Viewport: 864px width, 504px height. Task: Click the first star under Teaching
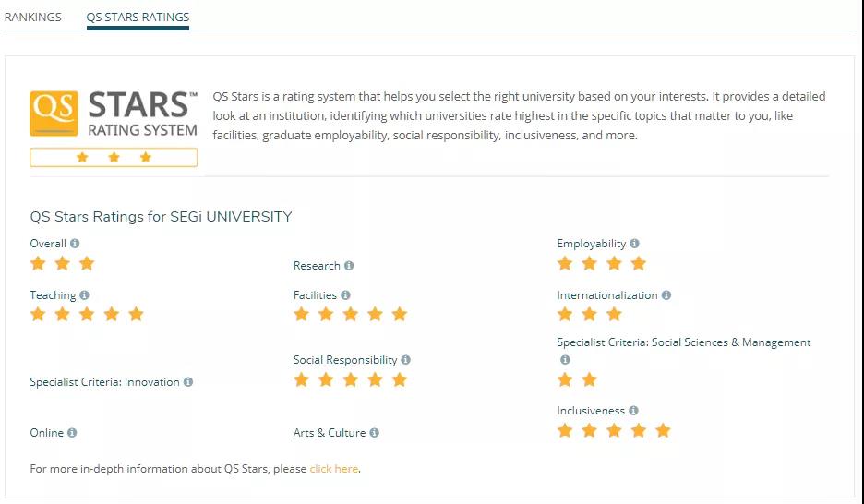38,314
